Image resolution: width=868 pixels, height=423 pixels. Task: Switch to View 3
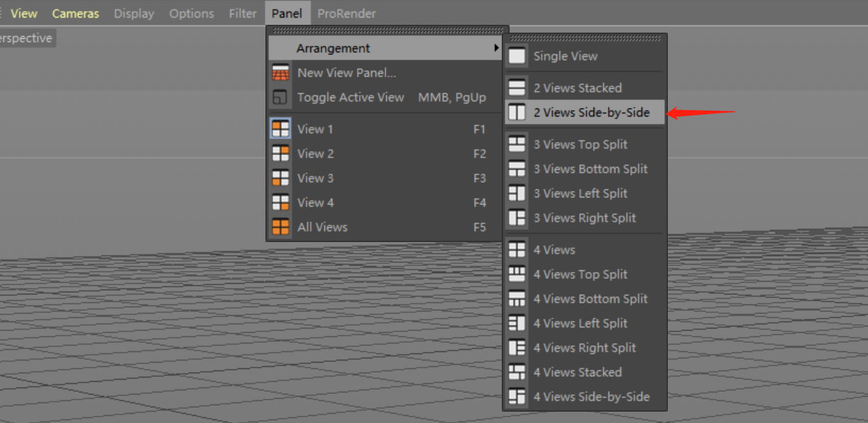pyautogui.click(x=315, y=178)
